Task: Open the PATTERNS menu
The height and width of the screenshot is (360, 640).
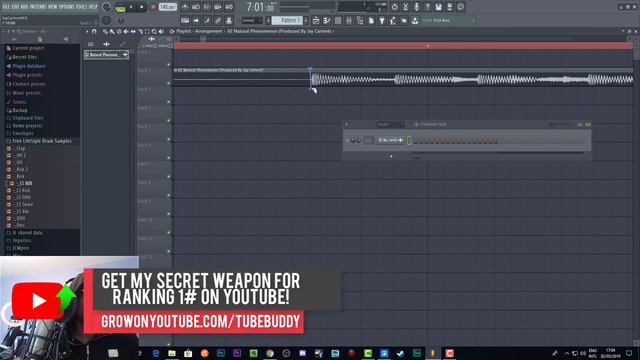Action: click(x=38, y=7)
